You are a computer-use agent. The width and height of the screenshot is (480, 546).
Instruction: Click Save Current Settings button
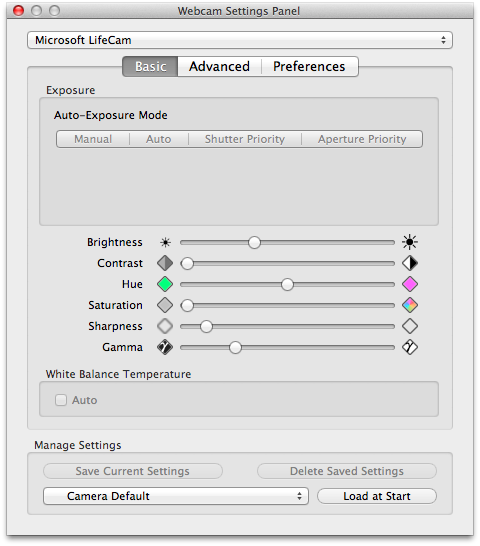133,471
